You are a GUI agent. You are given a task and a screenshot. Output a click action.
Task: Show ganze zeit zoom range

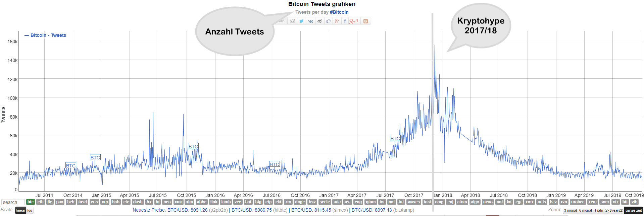633,210
